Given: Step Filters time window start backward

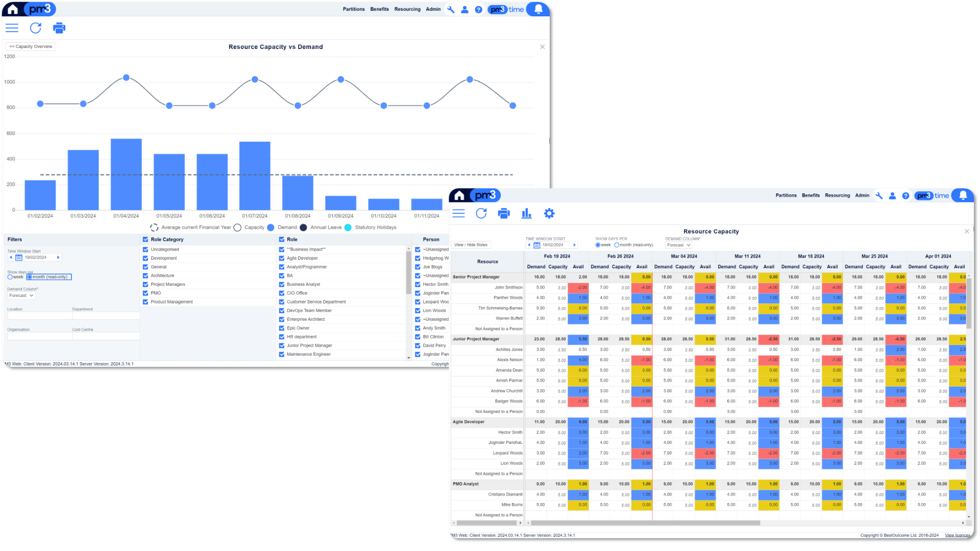Looking at the screenshot, I should pyautogui.click(x=11, y=258).
